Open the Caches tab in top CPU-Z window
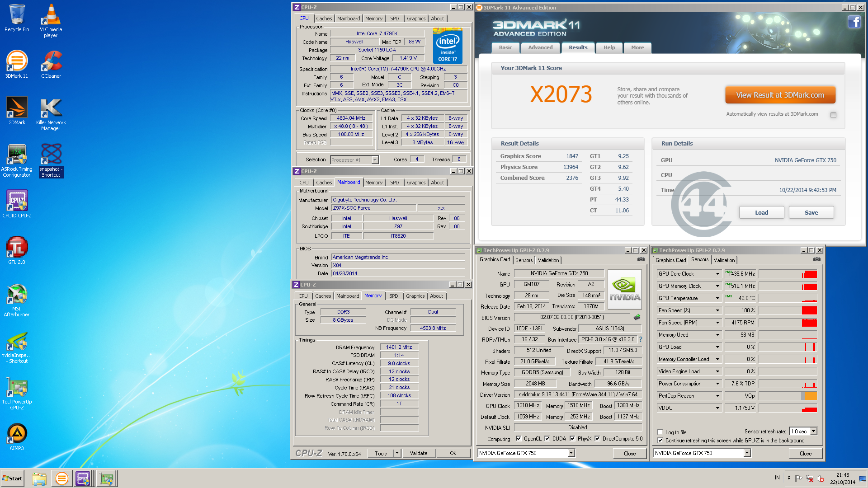Viewport: 868px width, 488px height. coord(324,19)
